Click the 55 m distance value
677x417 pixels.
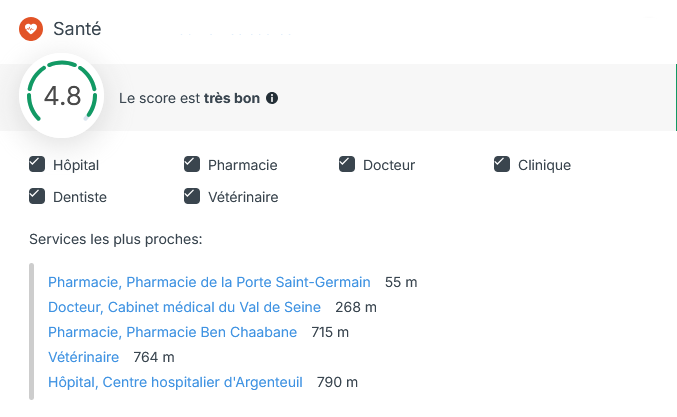click(x=401, y=283)
